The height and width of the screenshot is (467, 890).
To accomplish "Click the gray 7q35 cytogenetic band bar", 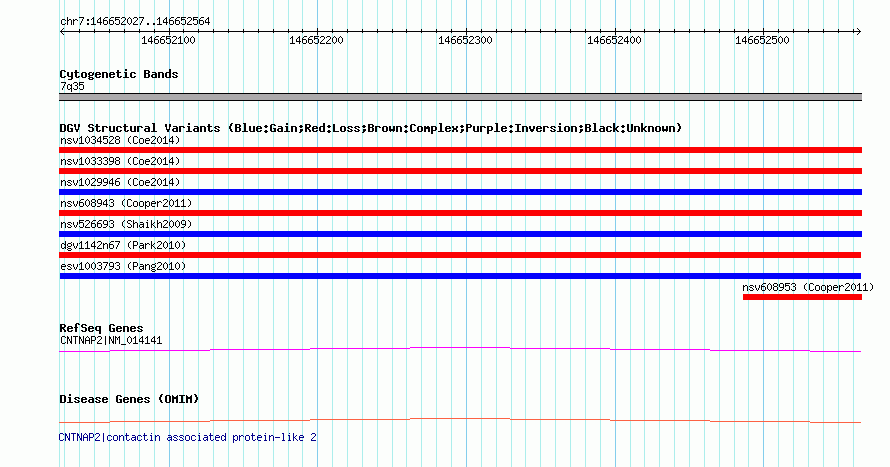I will tap(460, 97).
